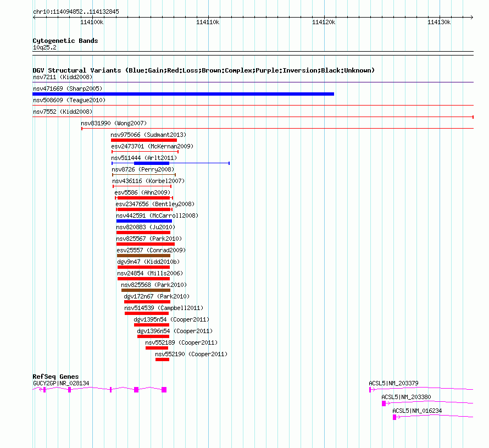Click the 114110k ruler label
Screen dimensions: 489x448
(208, 22)
